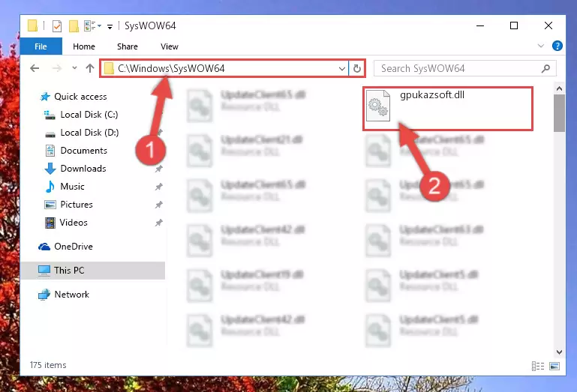The height and width of the screenshot is (392, 577).
Task: Click the folder icon in the title bar
Action: (32, 25)
